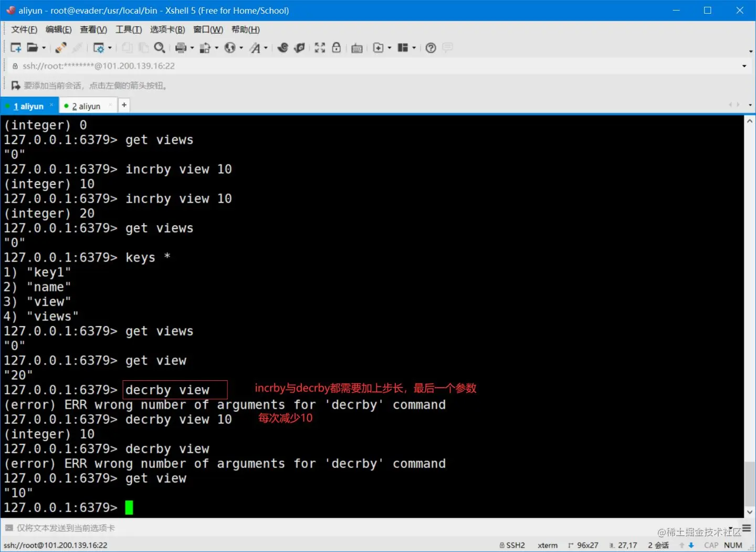The width and height of the screenshot is (756, 552).
Task: Switch to the '1 aliyun' tab
Action: pyautogui.click(x=28, y=106)
